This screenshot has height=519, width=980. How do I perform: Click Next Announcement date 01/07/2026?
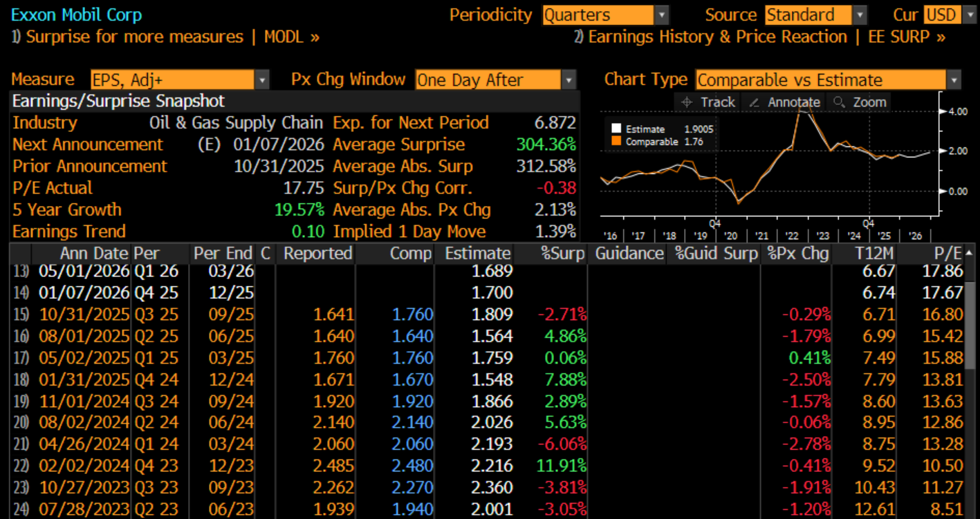tap(279, 144)
